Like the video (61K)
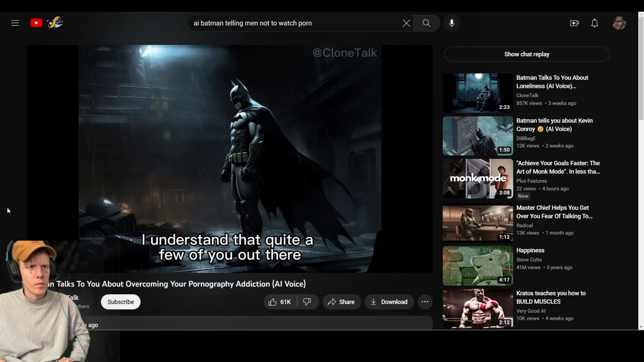644x362 pixels. 280,302
